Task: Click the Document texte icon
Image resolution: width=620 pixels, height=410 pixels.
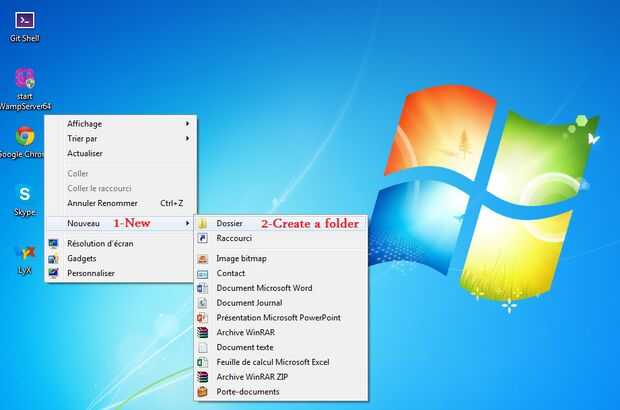Action: 202,348
